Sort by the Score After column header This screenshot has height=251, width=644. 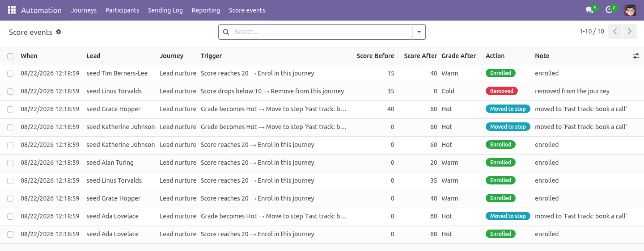click(420, 56)
